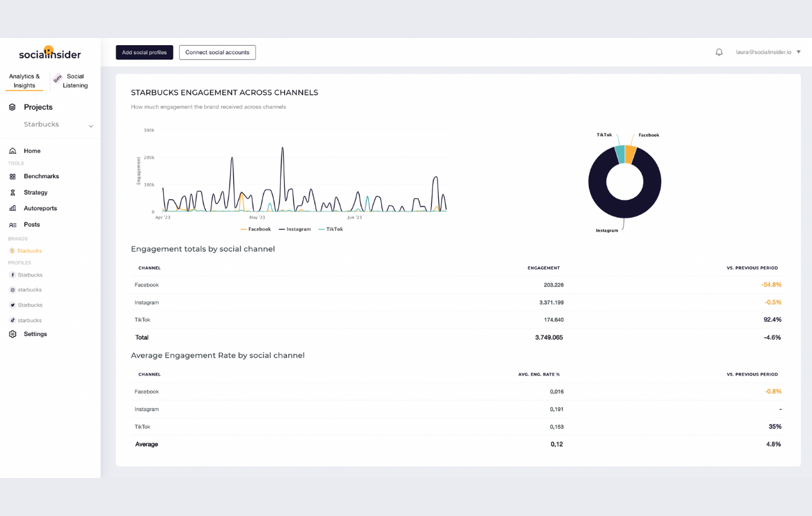Screen dimensions: 812x516
Task: Open the laura@socialinsider.io account menu
Action: pyautogui.click(x=768, y=52)
